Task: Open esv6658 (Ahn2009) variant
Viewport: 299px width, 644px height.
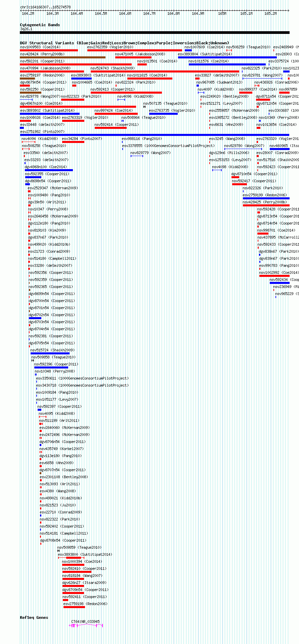Action: (56, 463)
